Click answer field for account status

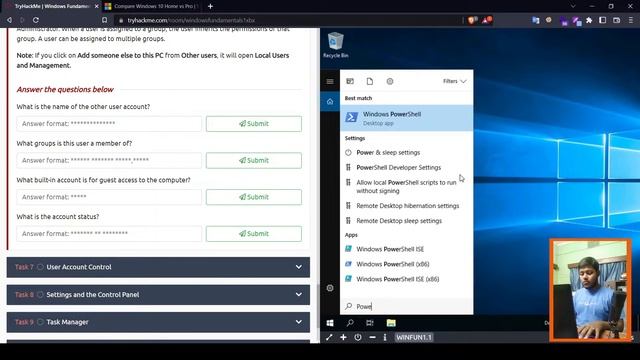click(109, 234)
